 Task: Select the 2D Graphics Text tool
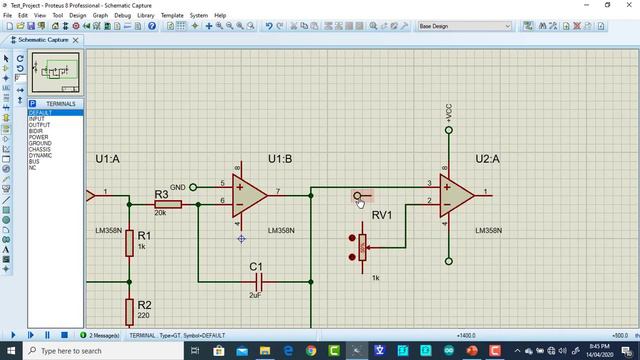pyautogui.click(x=6, y=249)
